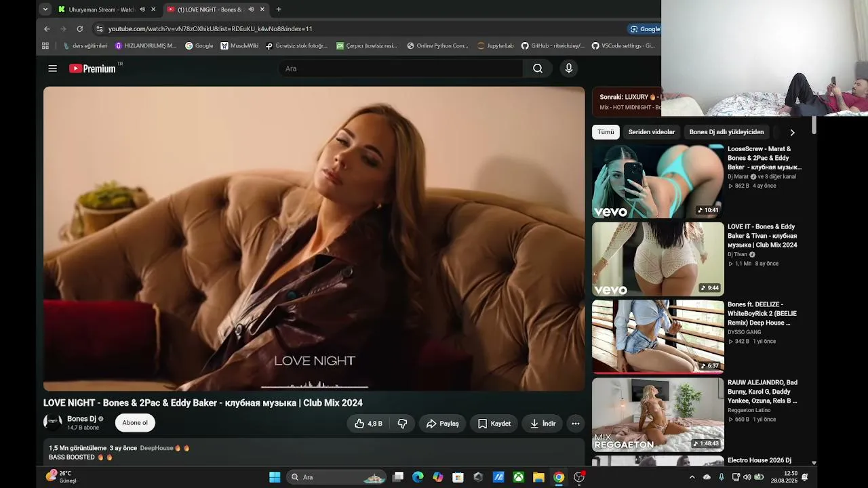
Task: Open LOVE IT video thumbnail
Action: tap(658, 259)
